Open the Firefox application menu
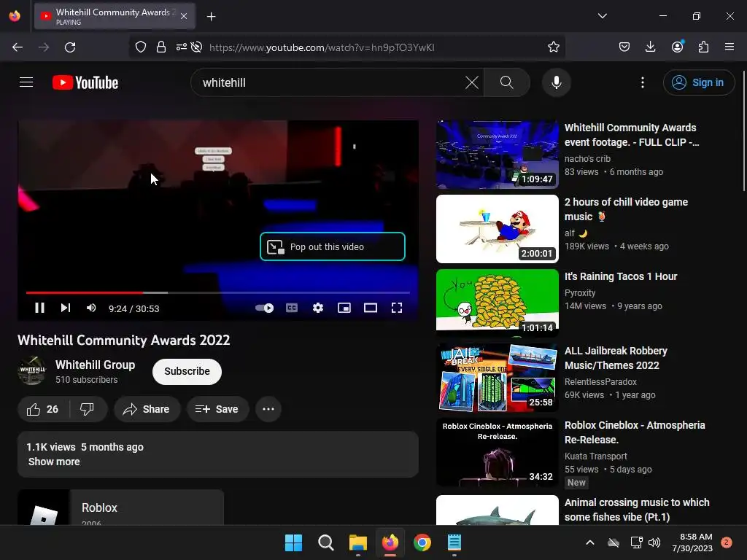 pyautogui.click(x=729, y=47)
